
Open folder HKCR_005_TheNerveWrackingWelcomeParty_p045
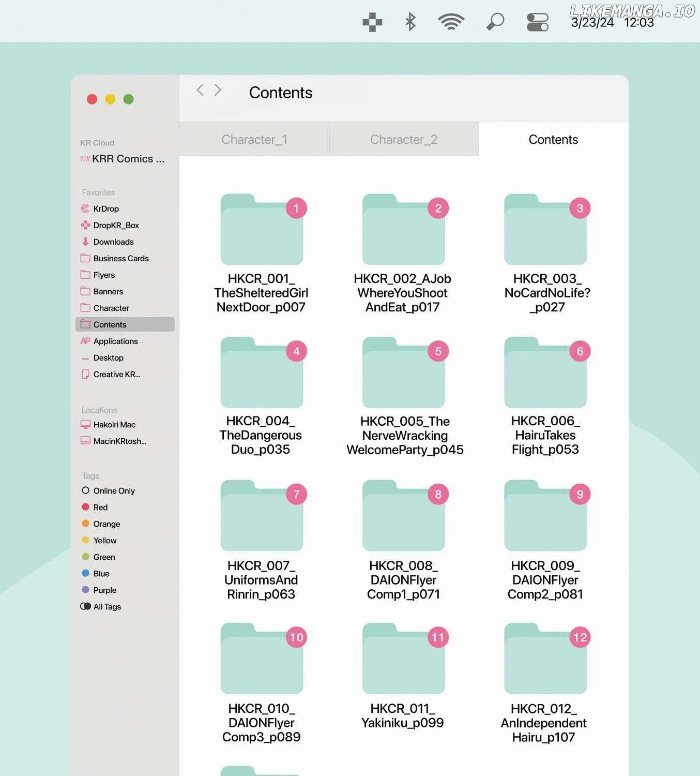(404, 372)
